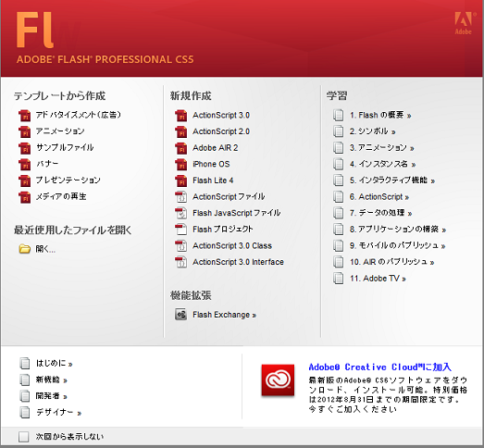This screenshot has height=448, width=484.
Task: Click the page icon beside 2. シンボル
Action: (339, 131)
